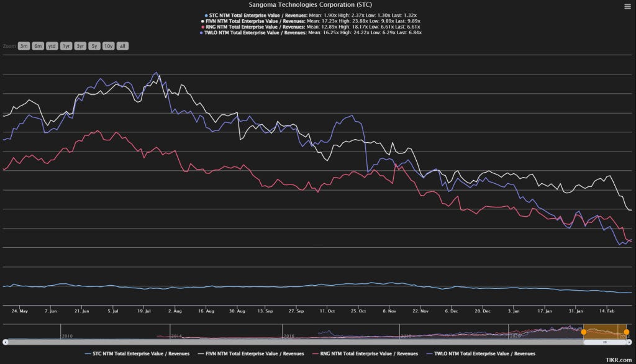This screenshot has width=636, height=364.
Task: Click the RNG summary line at top
Action: click(x=311, y=27)
